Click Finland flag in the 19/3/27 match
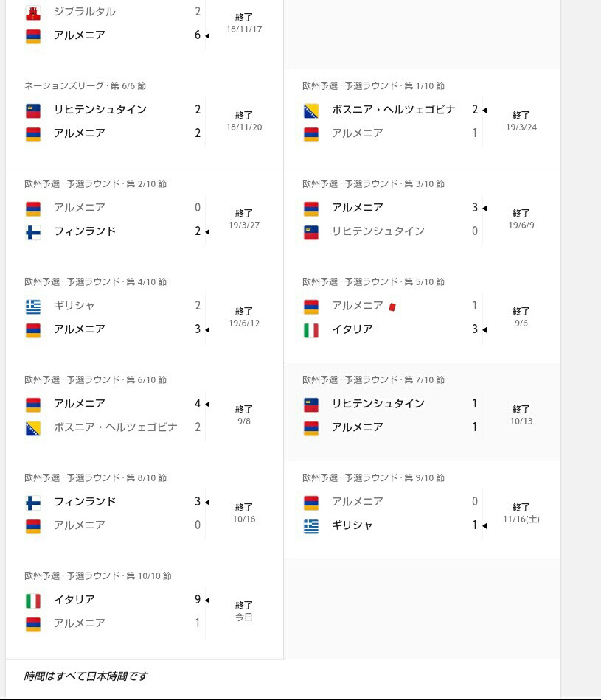 point(33,232)
